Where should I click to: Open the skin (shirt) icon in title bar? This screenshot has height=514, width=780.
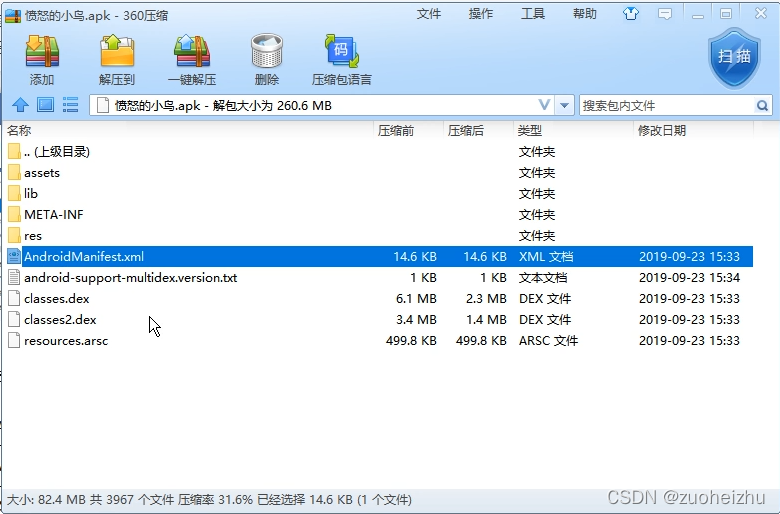tap(631, 13)
